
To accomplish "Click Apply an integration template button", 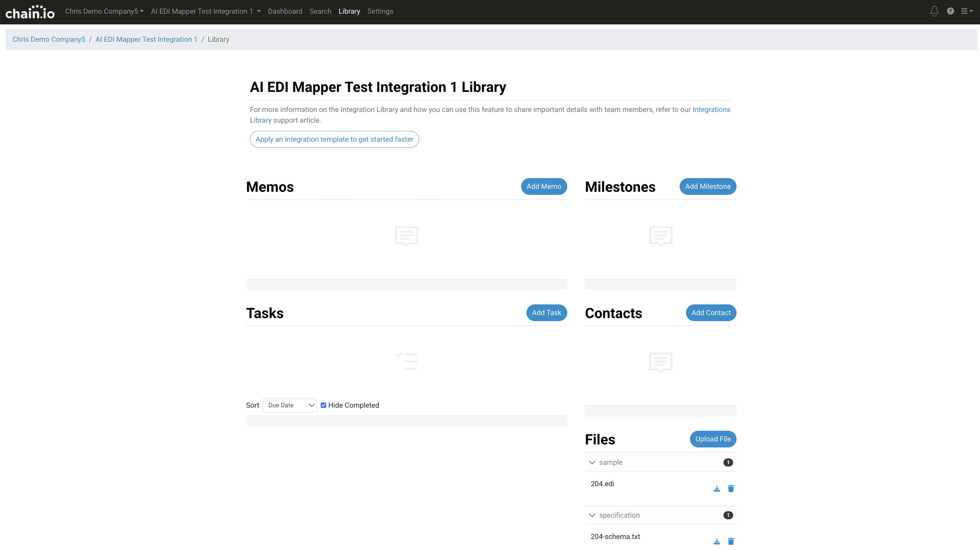I will pyautogui.click(x=334, y=139).
